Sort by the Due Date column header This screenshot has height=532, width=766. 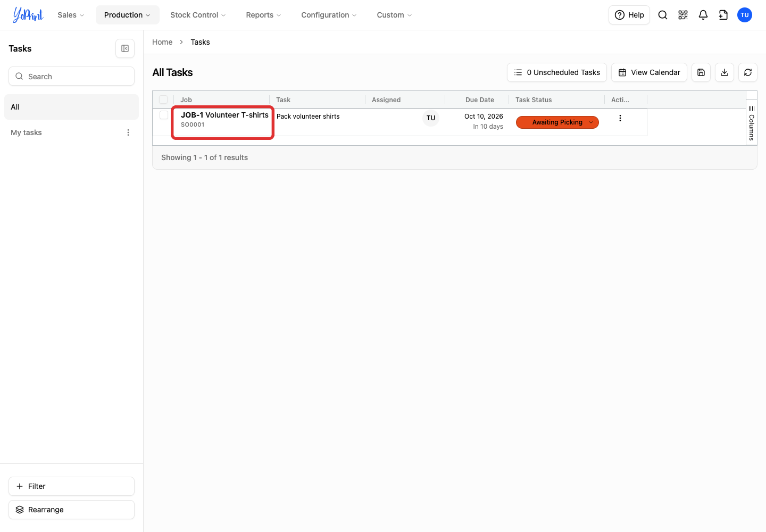tap(480, 99)
